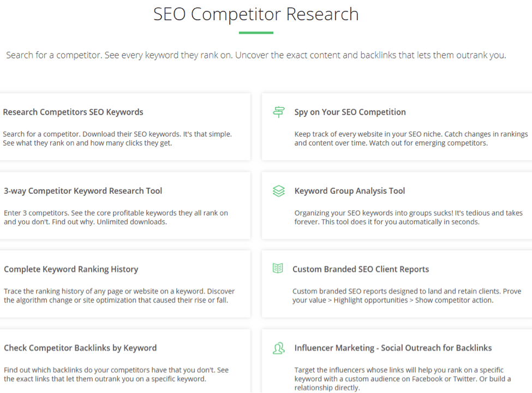Open Custom Branded SEO Client Reports heading
Image resolution: width=532 pixels, height=393 pixels.
click(361, 269)
